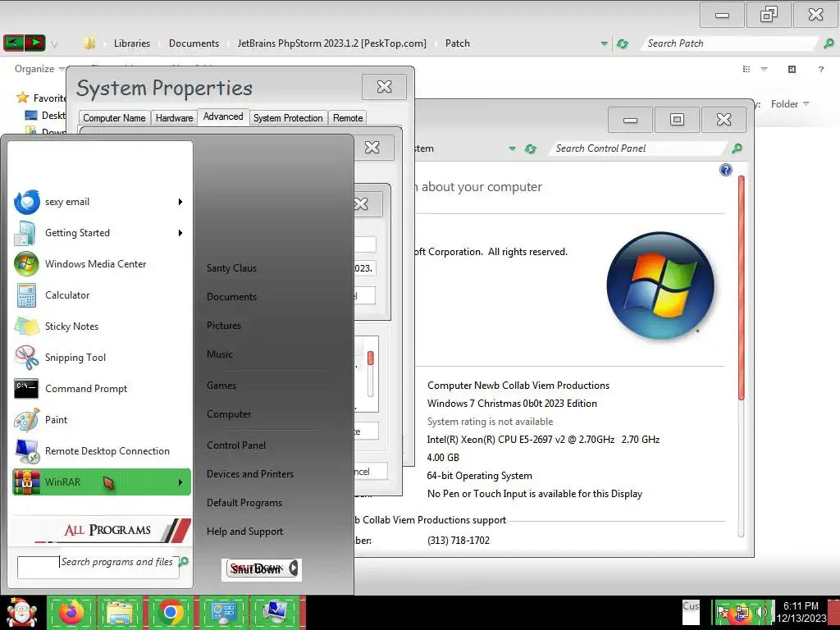The image size is (840, 630).
Task: Open the recent pages dropdown beside navigation arrows
Action: [x=54, y=44]
